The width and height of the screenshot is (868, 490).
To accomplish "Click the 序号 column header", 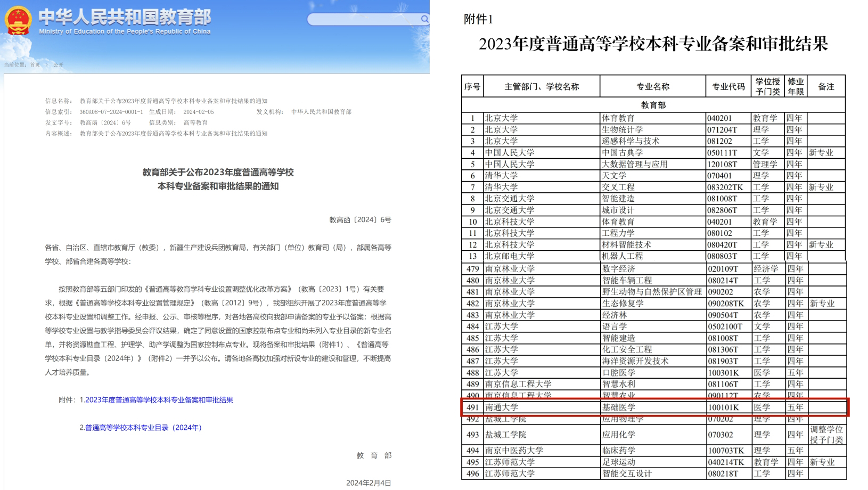I will (472, 86).
